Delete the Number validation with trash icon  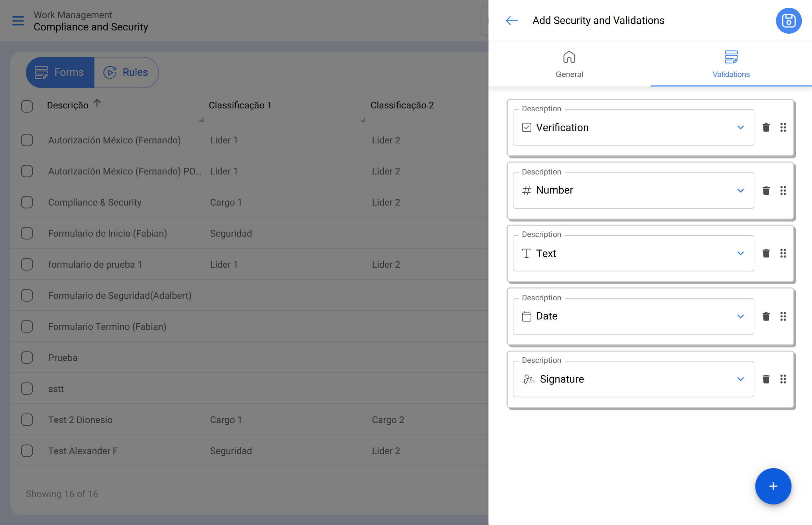point(766,191)
